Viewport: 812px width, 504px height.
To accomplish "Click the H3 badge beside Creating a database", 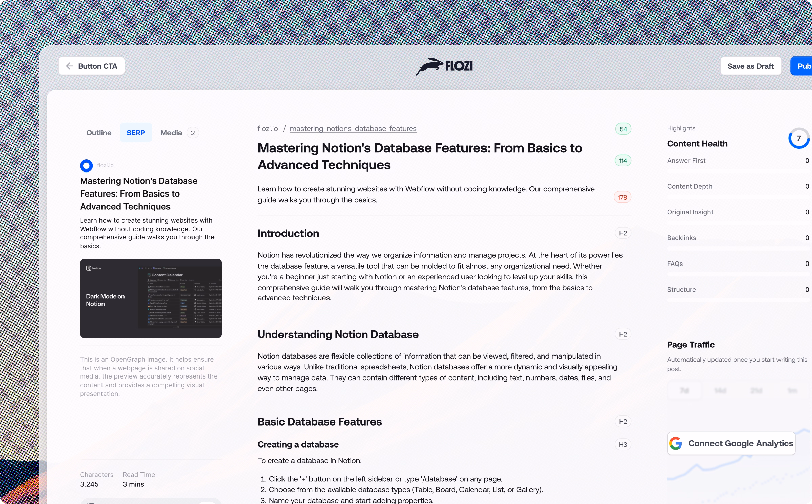I will tap(623, 444).
